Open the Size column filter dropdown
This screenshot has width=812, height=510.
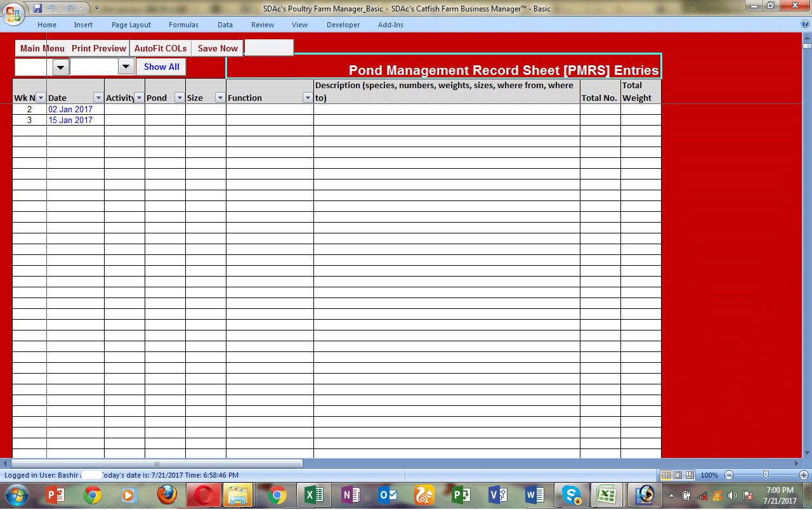[x=220, y=98]
